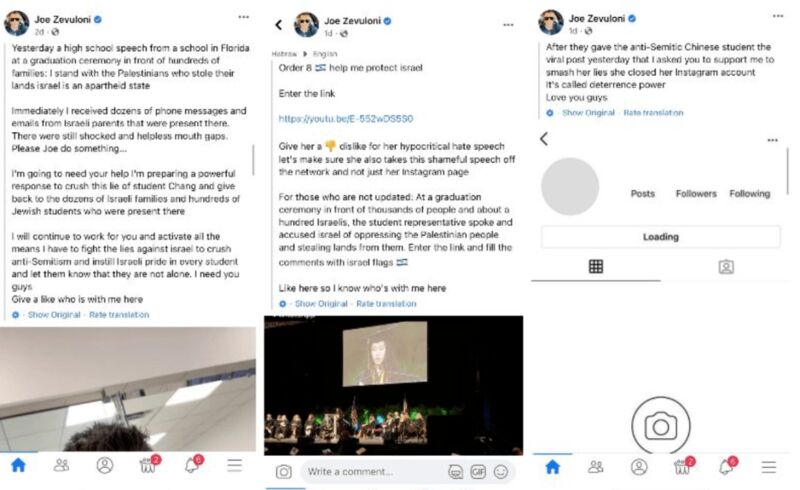Open Marketplace icon in right bottom bar
This screenshot has width=800, height=490.
point(684,466)
